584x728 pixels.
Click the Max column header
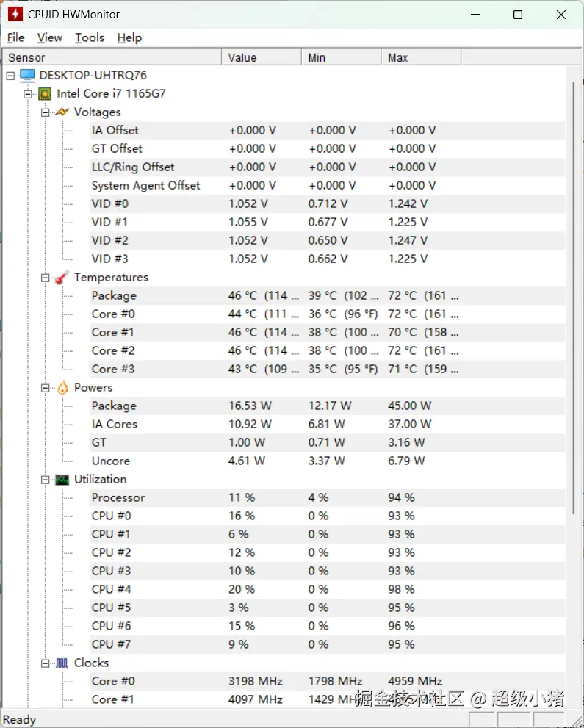pos(420,57)
